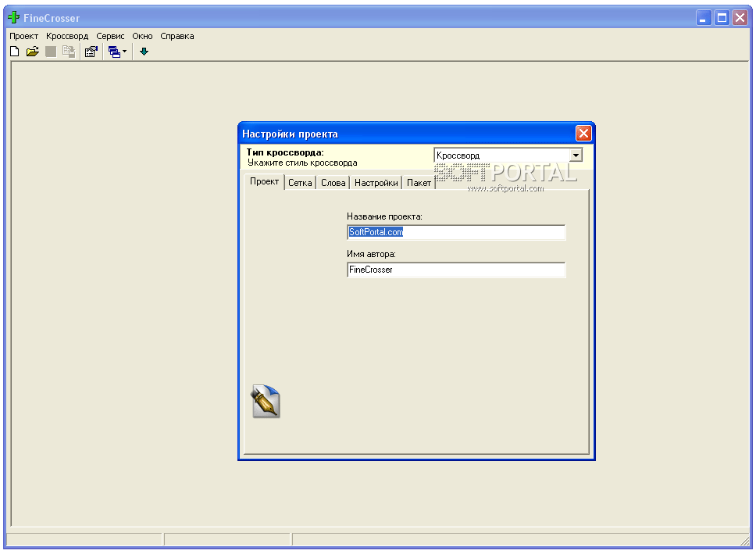Click the Open folder toolbar icon
This screenshot has height=554, width=756.
(x=32, y=51)
